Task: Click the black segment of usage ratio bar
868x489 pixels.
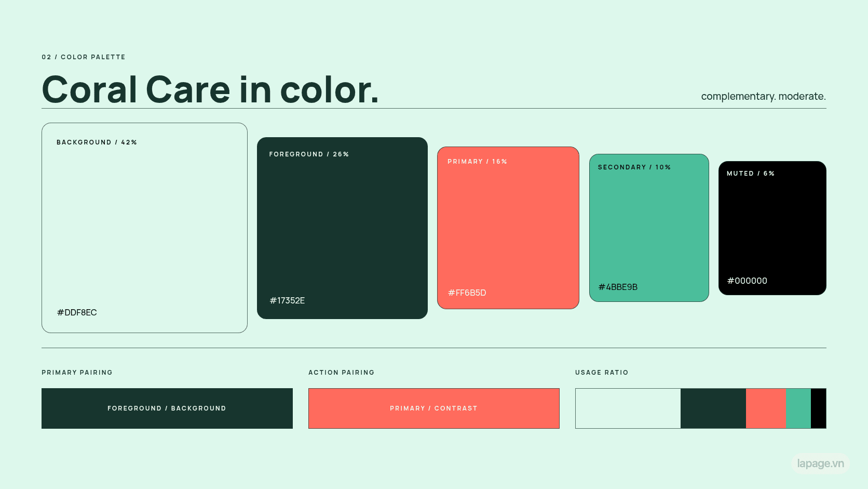Action: [x=818, y=408]
